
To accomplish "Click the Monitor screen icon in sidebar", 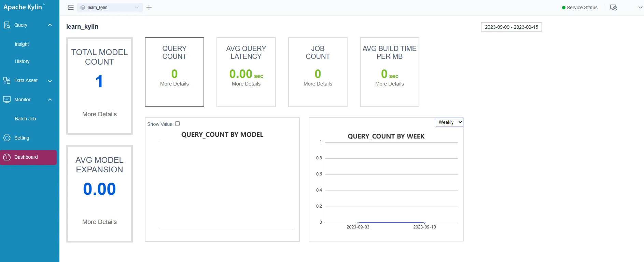I will (7, 100).
